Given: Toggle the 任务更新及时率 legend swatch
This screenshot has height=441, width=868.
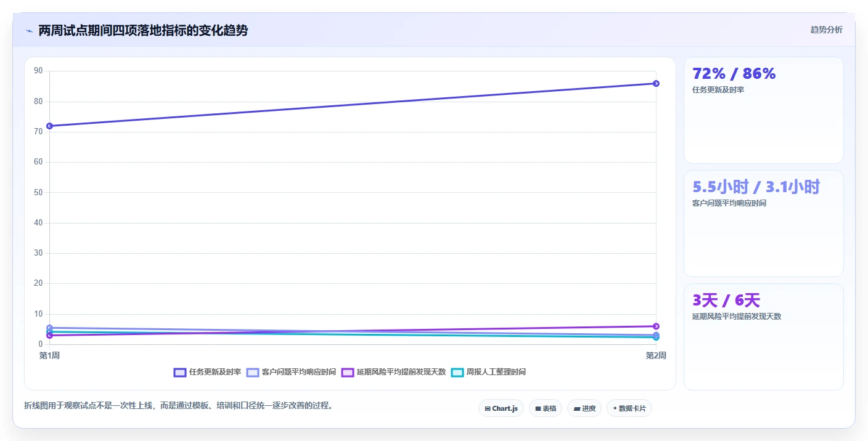Looking at the screenshot, I should [x=180, y=372].
